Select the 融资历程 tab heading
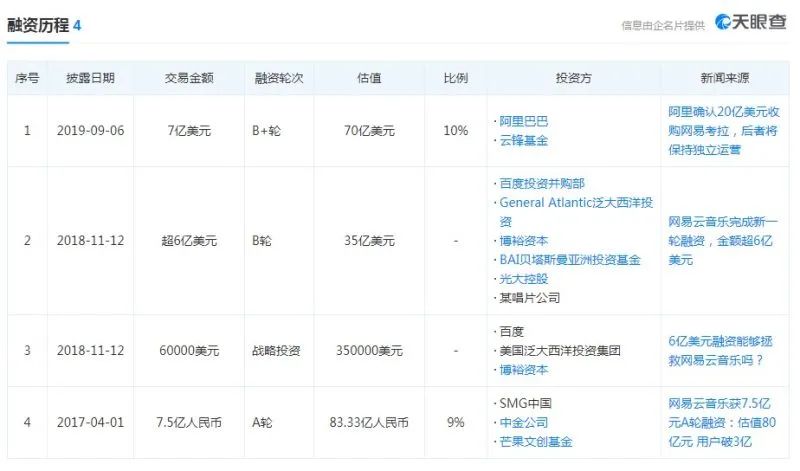800x471 pixels. tap(38, 25)
